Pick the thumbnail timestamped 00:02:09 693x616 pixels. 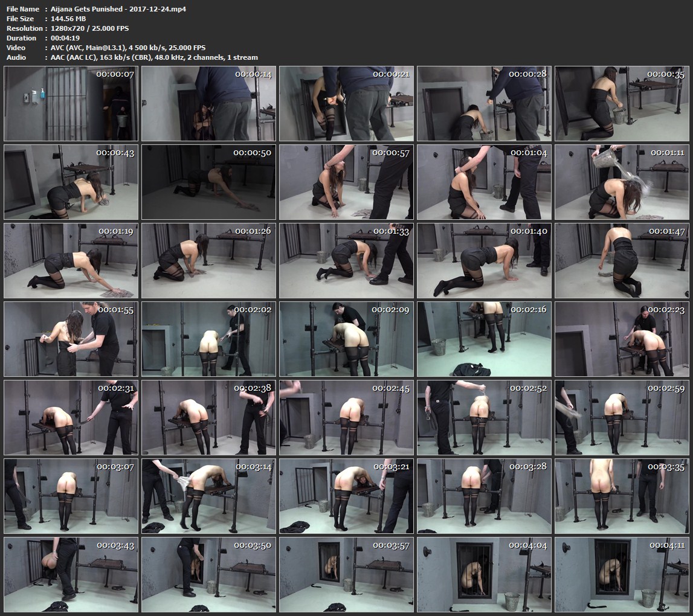[x=347, y=339]
